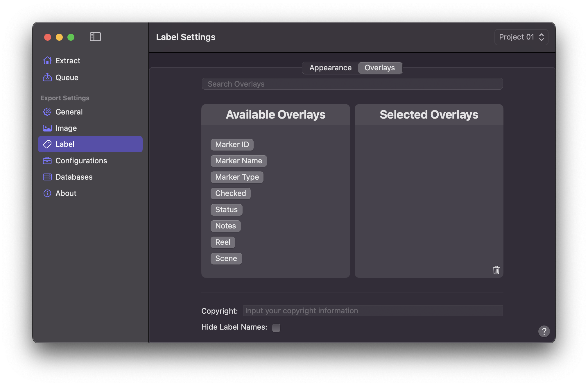Click the Marker ID overlay chip
This screenshot has width=588, height=386.
[232, 144]
